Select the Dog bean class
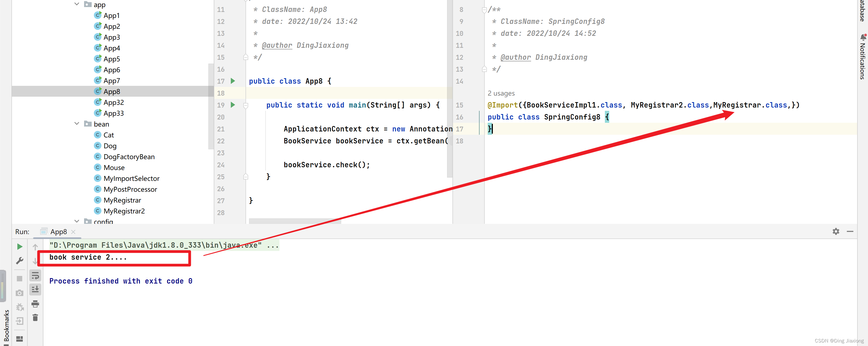The image size is (868, 346). [x=110, y=146]
